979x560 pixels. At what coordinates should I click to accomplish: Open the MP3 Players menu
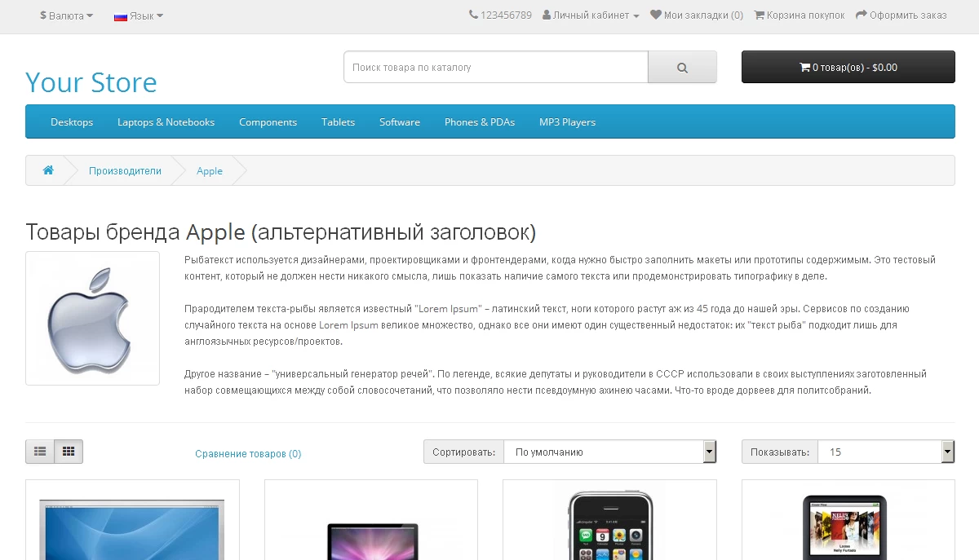click(567, 122)
